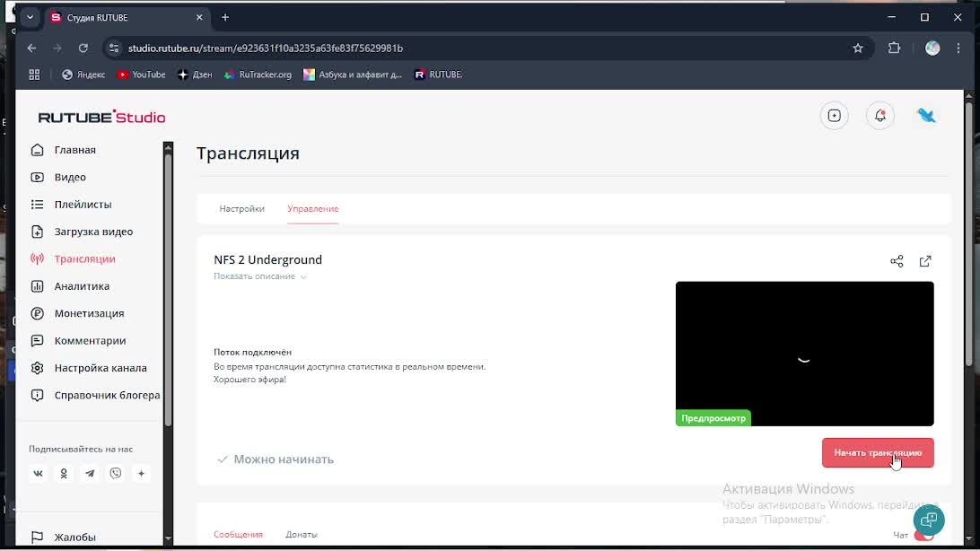Open Chrome three-dot menu
Viewport: 980px width, 551px height.
pyautogui.click(x=958, y=48)
